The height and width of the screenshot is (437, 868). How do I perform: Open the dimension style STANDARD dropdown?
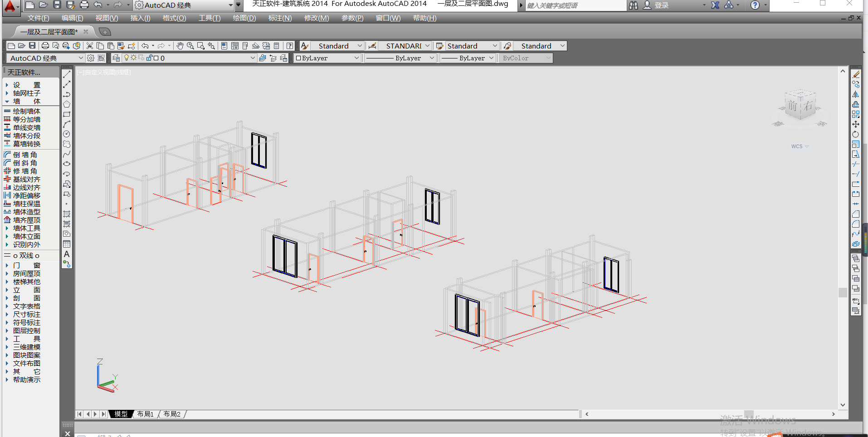point(405,46)
